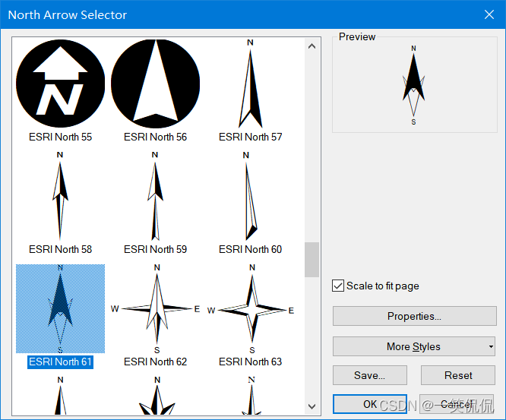Select the ESRI North 58 arrow symbol
The height and width of the screenshot is (420, 506).
60,196
